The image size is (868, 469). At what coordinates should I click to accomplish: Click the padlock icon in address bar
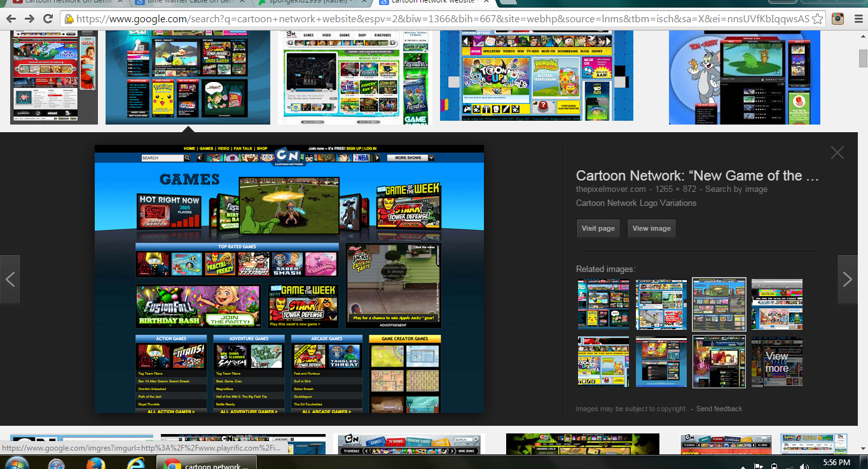pyautogui.click(x=69, y=19)
